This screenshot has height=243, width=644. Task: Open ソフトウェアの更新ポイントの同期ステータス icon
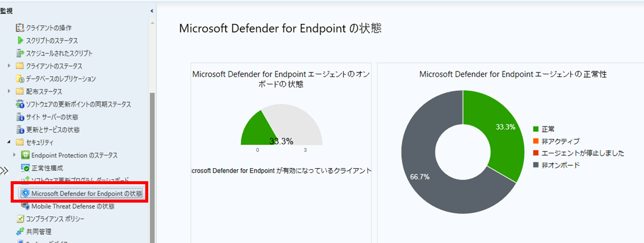point(20,105)
